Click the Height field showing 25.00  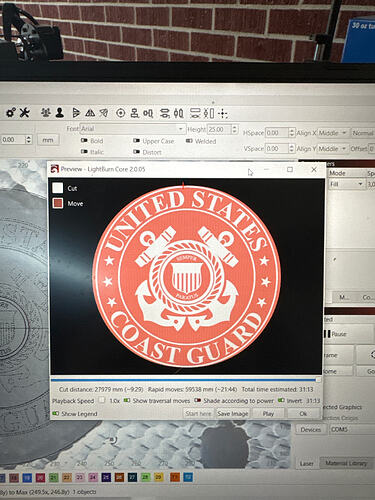(x=219, y=129)
